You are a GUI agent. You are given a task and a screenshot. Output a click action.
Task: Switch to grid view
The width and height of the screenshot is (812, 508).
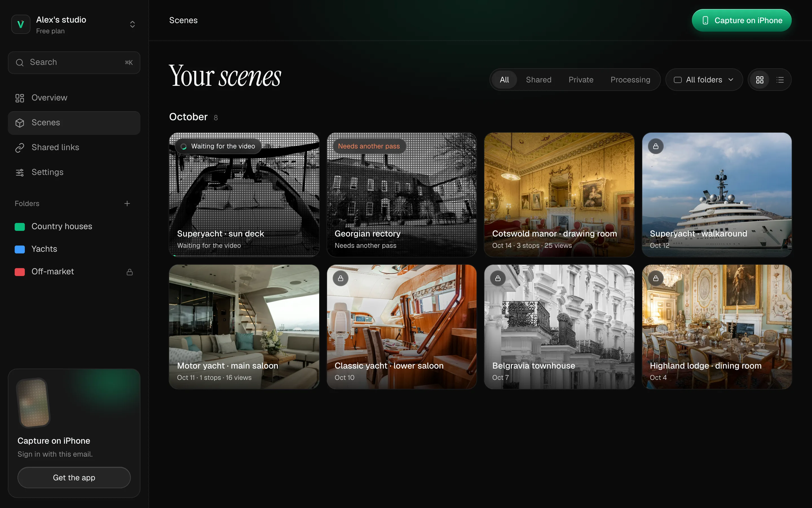pyautogui.click(x=760, y=80)
